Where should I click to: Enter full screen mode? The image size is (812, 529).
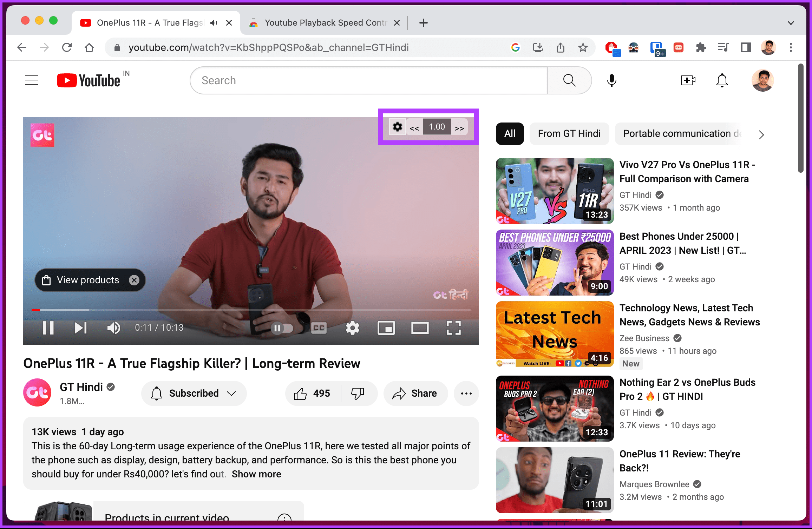click(x=453, y=328)
